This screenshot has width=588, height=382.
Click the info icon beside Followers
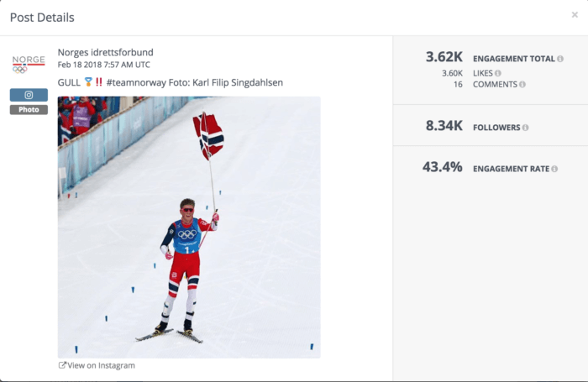coord(526,128)
